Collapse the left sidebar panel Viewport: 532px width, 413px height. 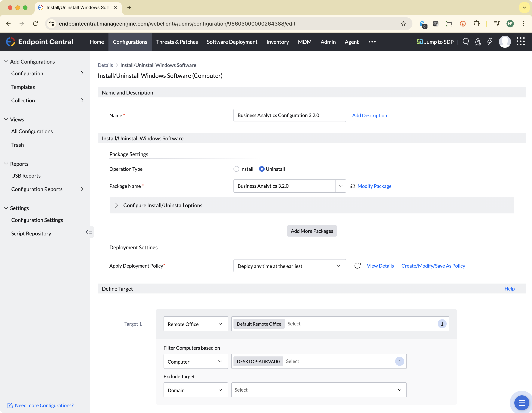[89, 232]
